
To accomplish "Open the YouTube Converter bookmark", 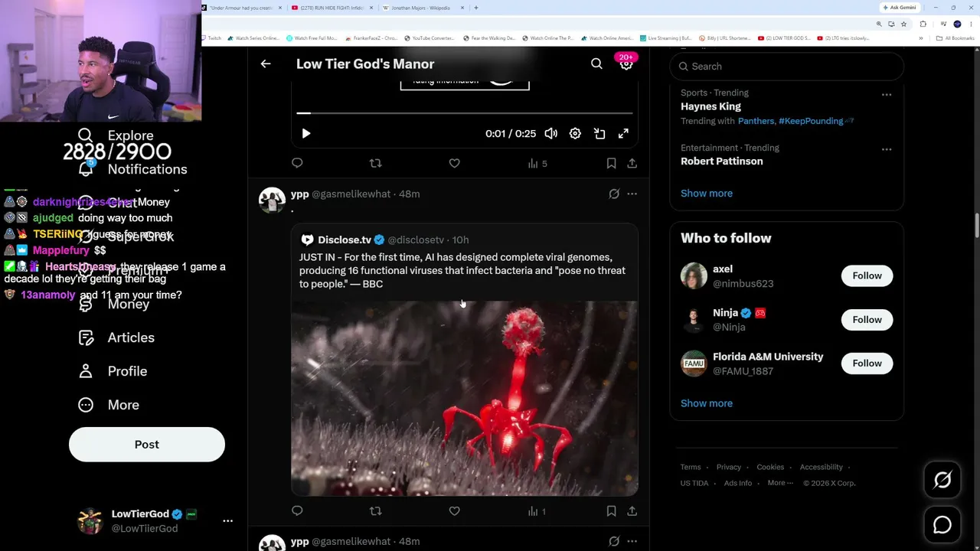I will (x=430, y=38).
